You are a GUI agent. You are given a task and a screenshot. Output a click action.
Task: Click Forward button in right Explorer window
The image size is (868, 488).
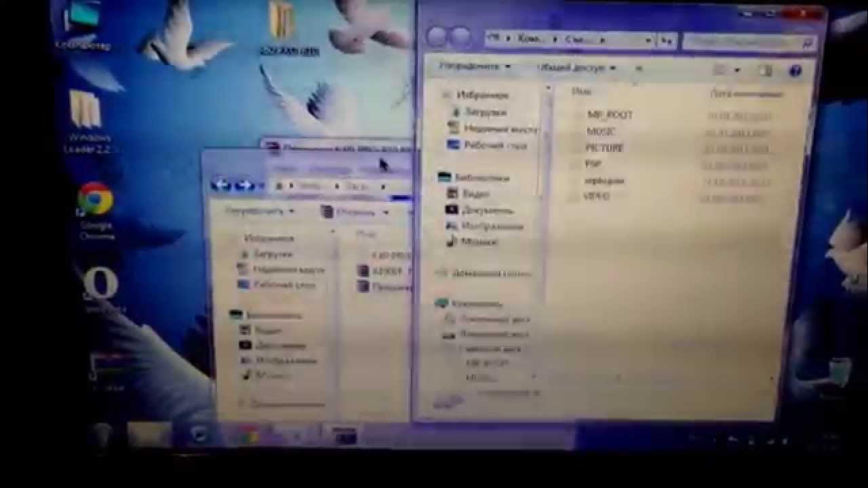(x=461, y=38)
